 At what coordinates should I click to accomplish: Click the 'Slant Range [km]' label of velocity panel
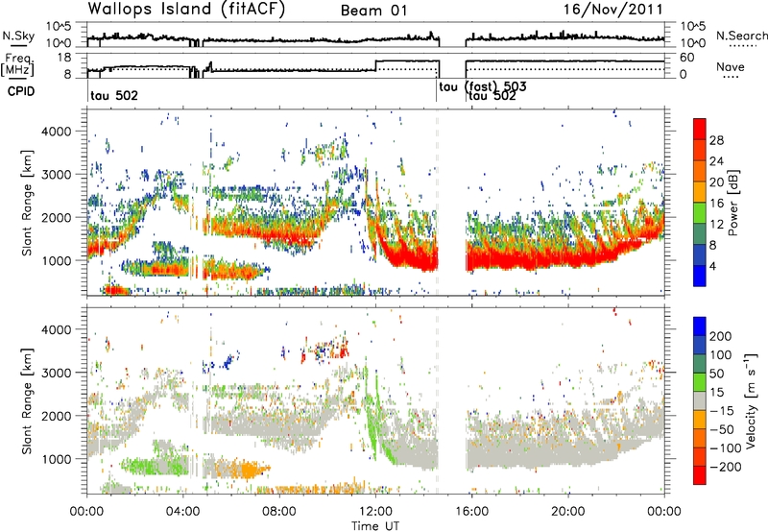click(x=27, y=401)
